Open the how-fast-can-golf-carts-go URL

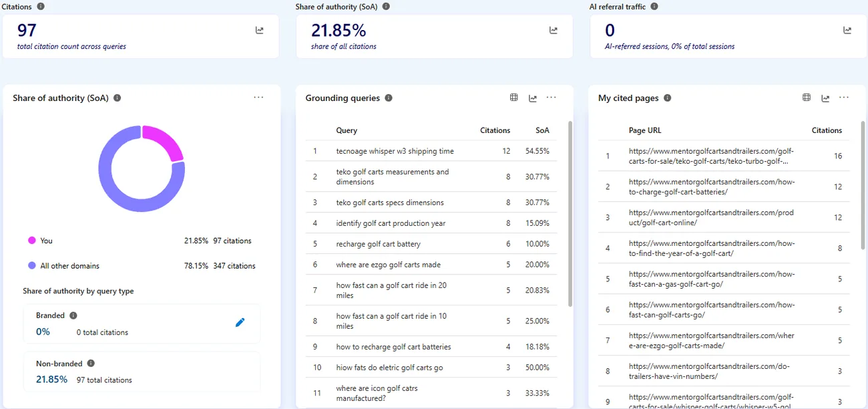point(712,309)
